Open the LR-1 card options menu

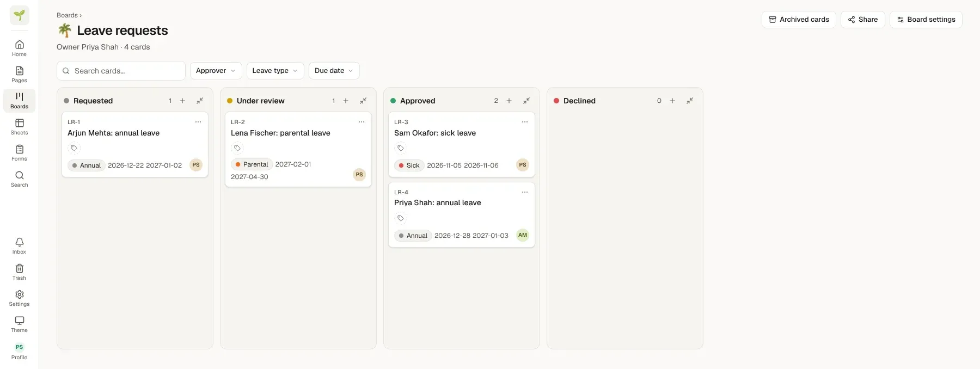[x=198, y=122]
